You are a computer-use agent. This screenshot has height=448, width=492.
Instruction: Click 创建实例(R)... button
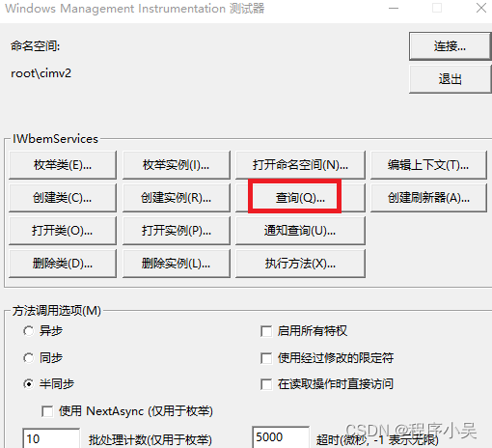click(177, 198)
